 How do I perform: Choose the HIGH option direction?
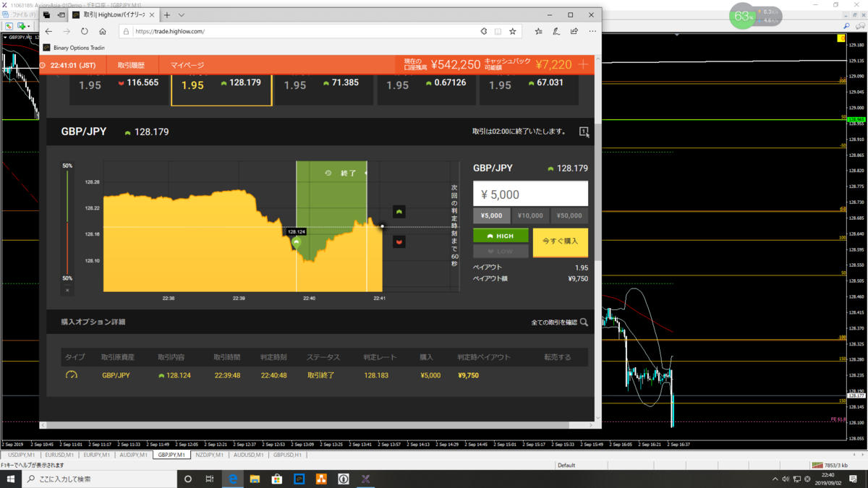[x=501, y=236]
